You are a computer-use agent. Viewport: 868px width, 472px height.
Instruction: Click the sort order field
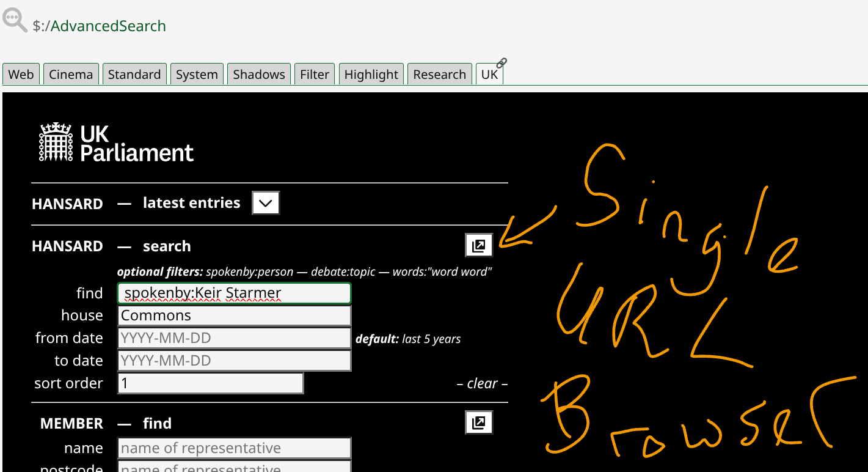tap(210, 383)
